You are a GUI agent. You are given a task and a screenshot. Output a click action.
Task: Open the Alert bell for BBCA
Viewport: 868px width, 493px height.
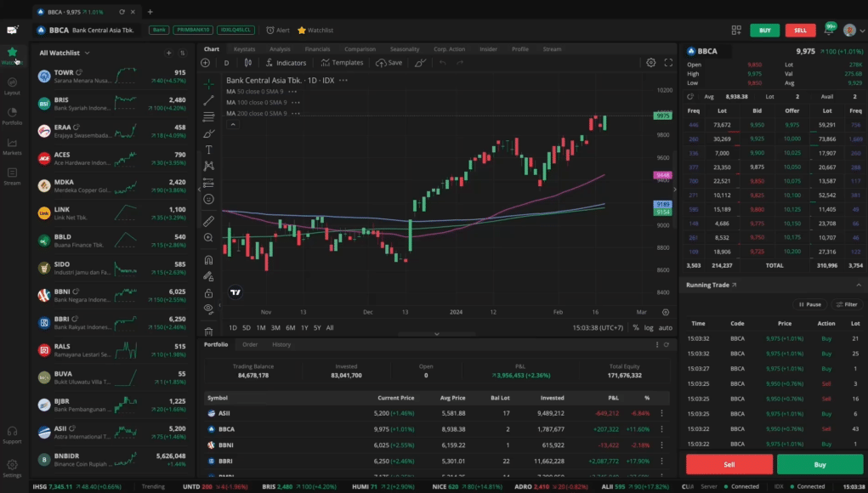277,30
